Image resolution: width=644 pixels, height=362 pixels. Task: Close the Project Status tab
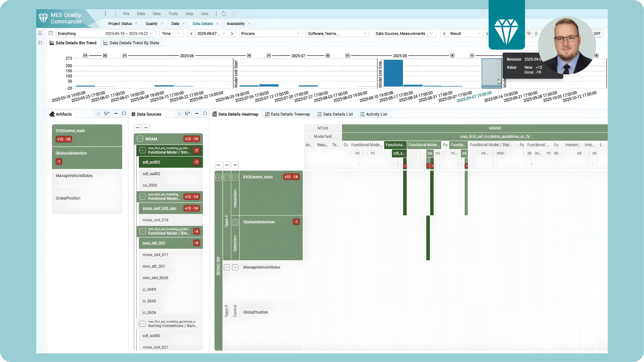click(136, 23)
